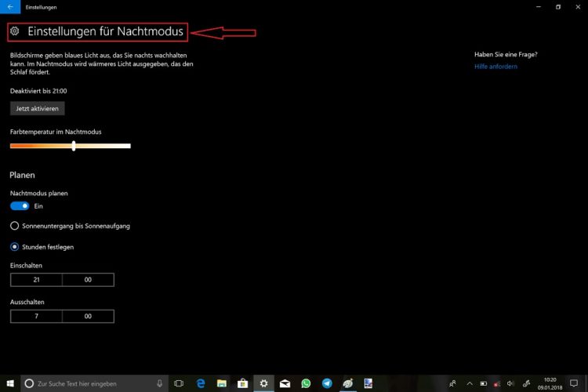Screen dimensions: 588x392
Task: Click 'Jetzt aktivieren' button
Action: coord(37,108)
